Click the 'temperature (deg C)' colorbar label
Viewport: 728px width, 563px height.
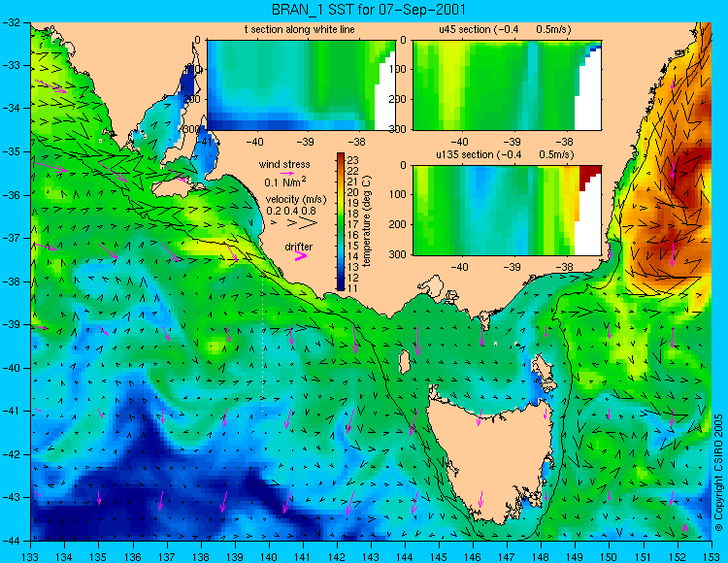click(367, 221)
